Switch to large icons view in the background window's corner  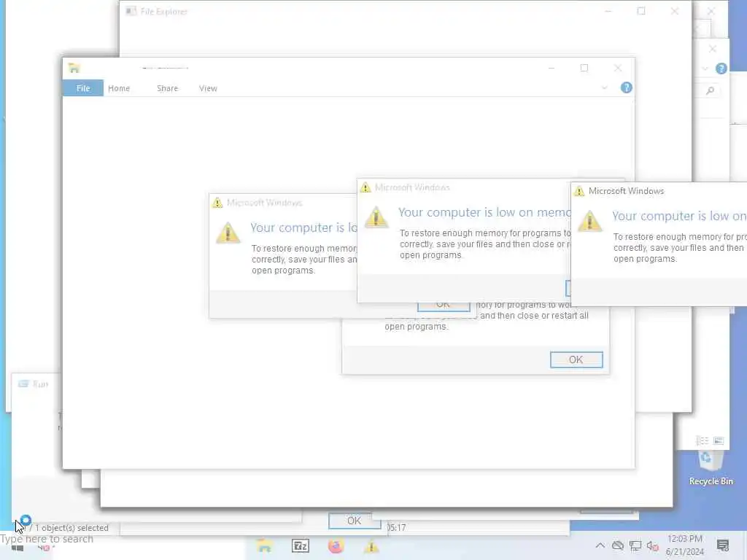(x=719, y=440)
